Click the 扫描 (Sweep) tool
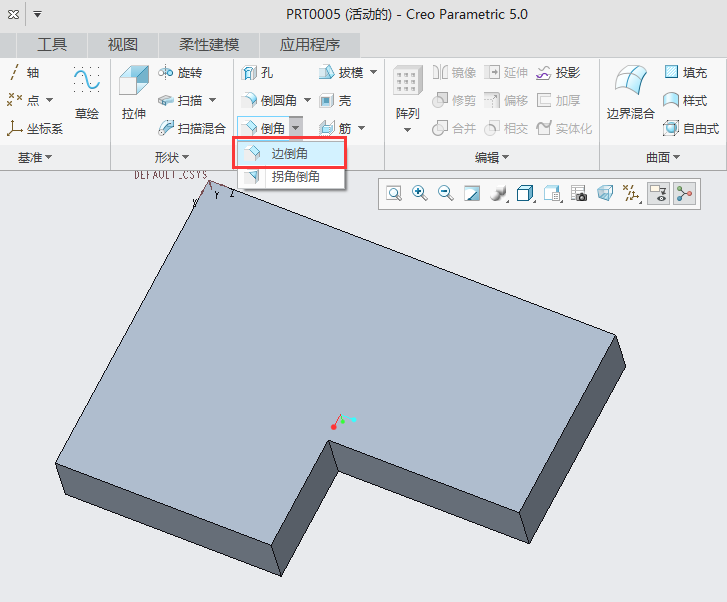The width and height of the screenshot is (727, 602). tap(181, 100)
